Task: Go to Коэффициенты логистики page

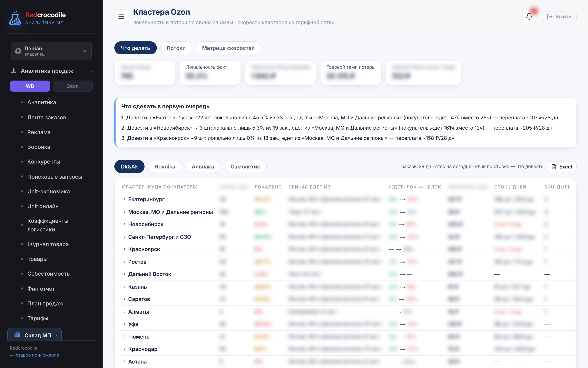Action: tap(48, 225)
